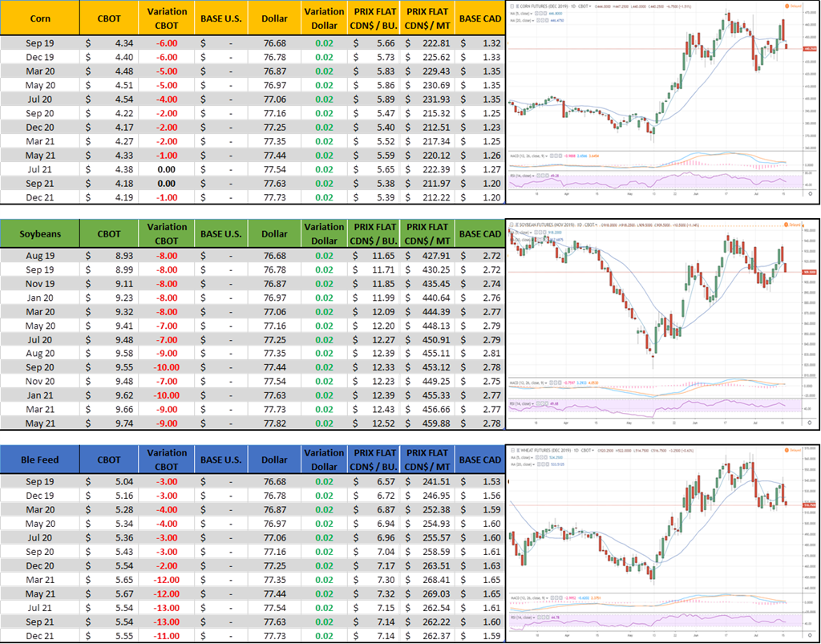
Task: Click collapse icon beside Corn Futures title
Action: (512, 6)
